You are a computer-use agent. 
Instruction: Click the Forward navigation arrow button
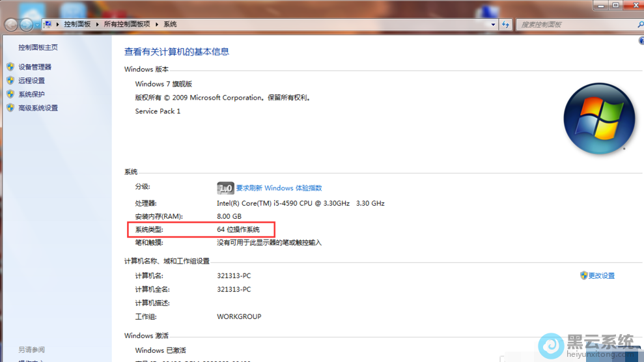pyautogui.click(x=26, y=25)
